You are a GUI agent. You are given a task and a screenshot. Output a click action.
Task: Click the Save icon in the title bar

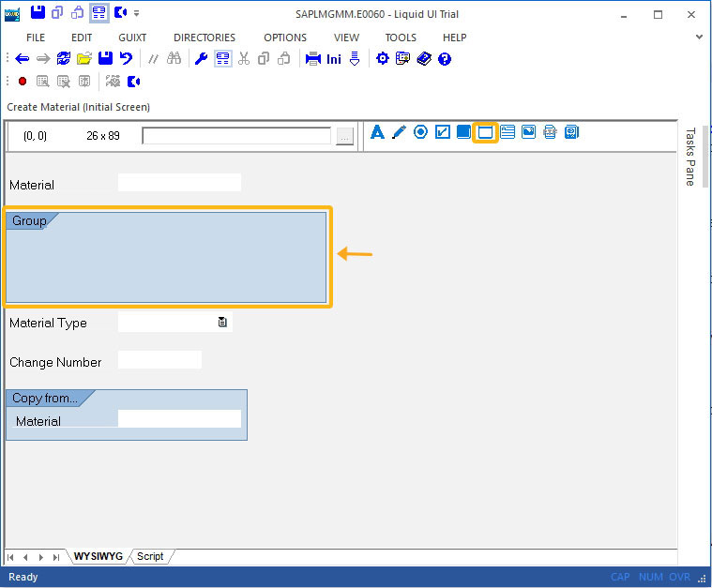pos(38,12)
